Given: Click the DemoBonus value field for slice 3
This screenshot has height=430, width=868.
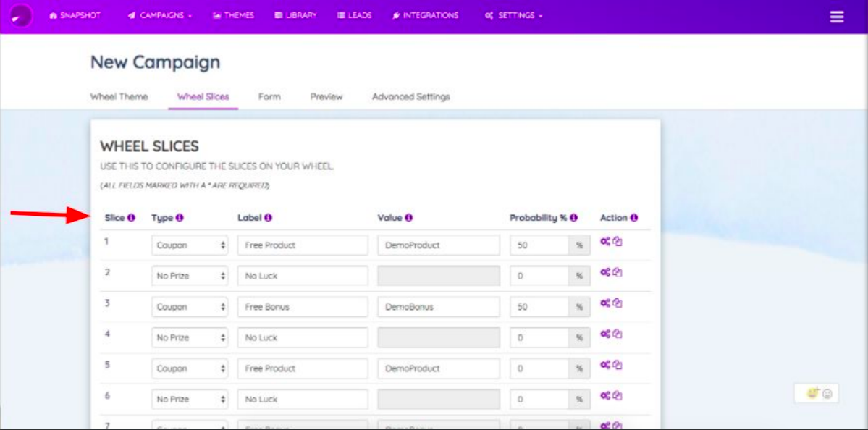Looking at the screenshot, I should [x=439, y=307].
